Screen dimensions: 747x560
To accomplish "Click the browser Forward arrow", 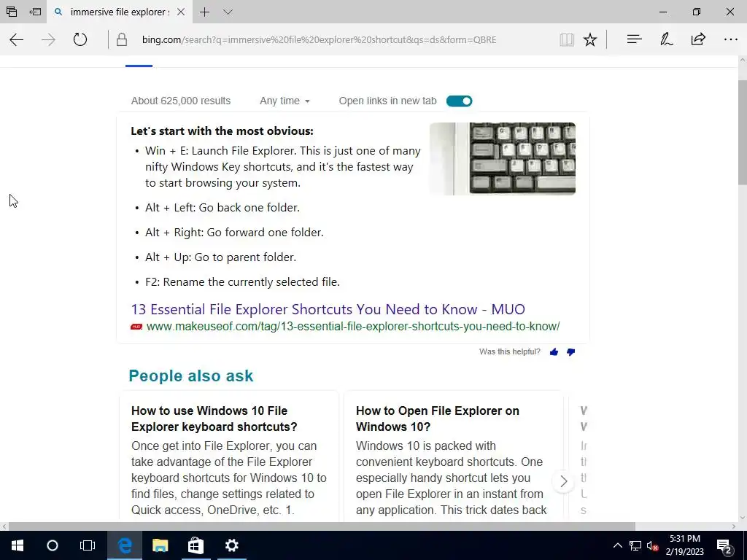I will pyautogui.click(x=48, y=39).
